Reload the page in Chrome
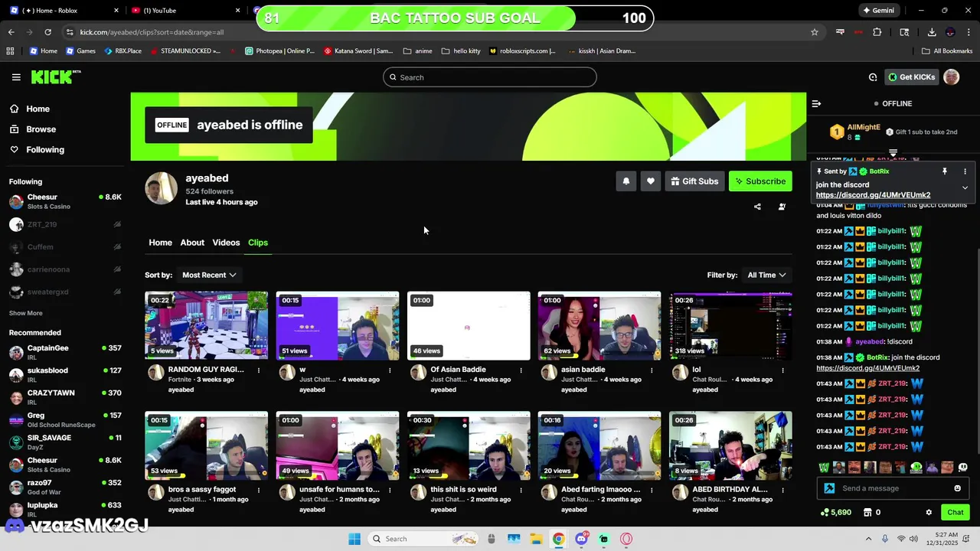 [x=47, y=32]
